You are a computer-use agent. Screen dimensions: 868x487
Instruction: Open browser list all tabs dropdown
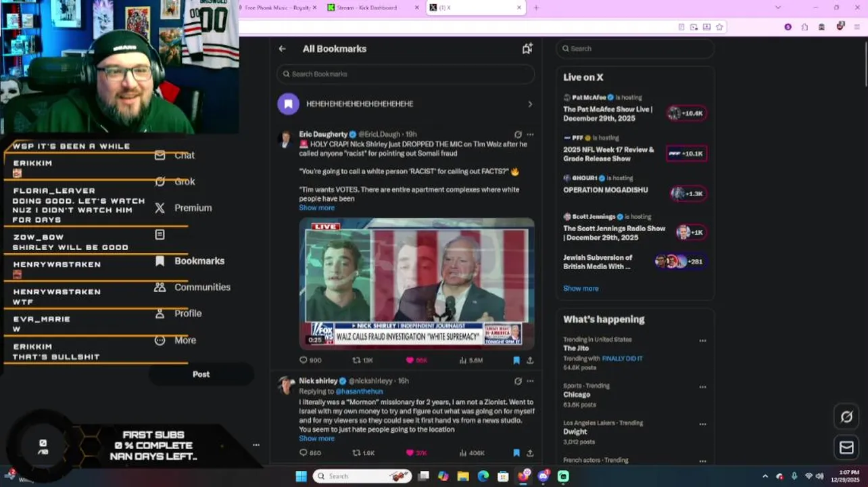pos(778,7)
